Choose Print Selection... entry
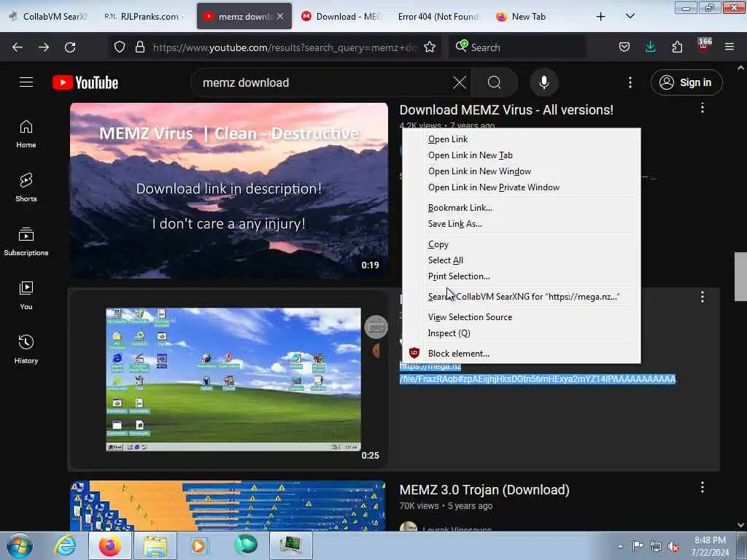 pos(522,276)
